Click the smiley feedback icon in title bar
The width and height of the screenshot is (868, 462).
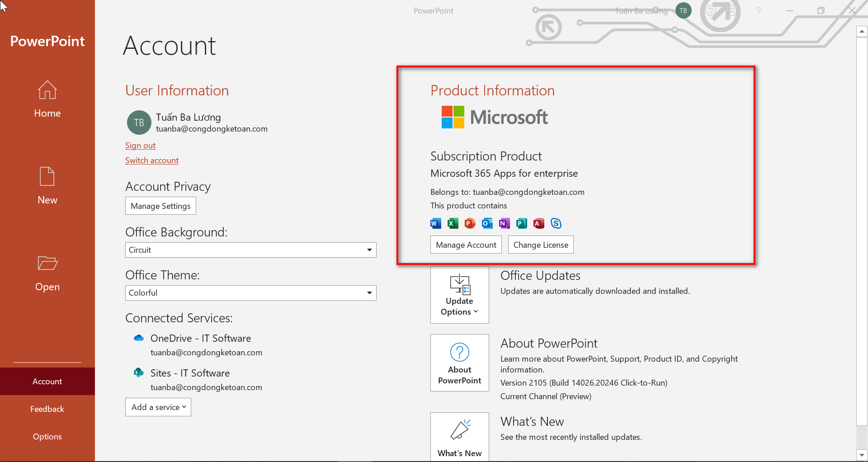pos(711,10)
